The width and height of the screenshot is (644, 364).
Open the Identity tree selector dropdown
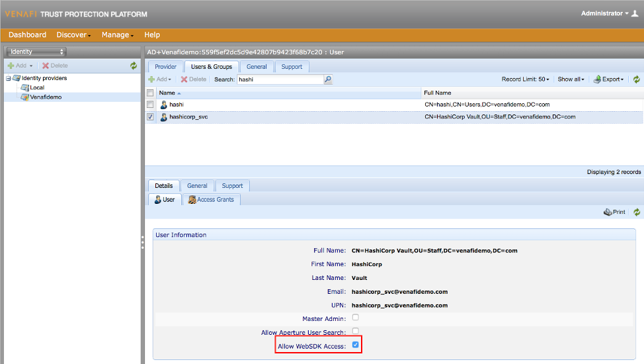click(36, 52)
